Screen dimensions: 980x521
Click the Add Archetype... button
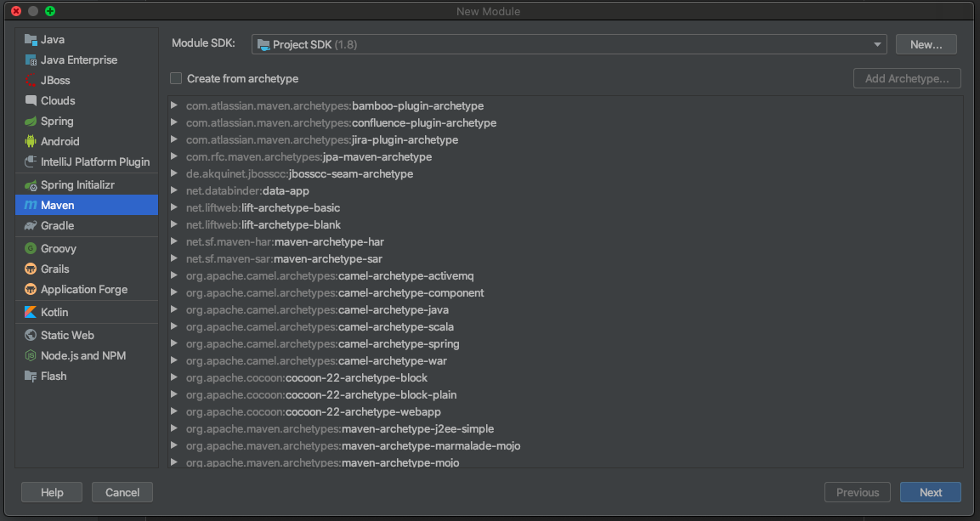click(907, 78)
